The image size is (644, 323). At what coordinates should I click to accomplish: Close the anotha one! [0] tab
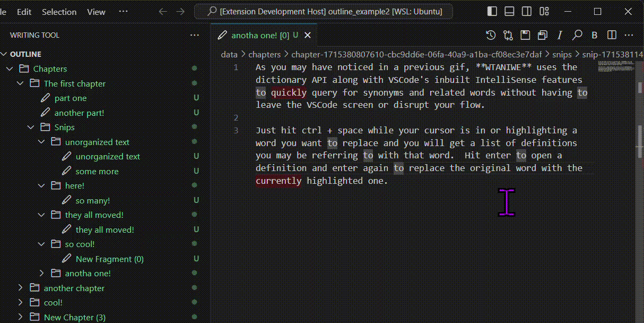pos(307,35)
